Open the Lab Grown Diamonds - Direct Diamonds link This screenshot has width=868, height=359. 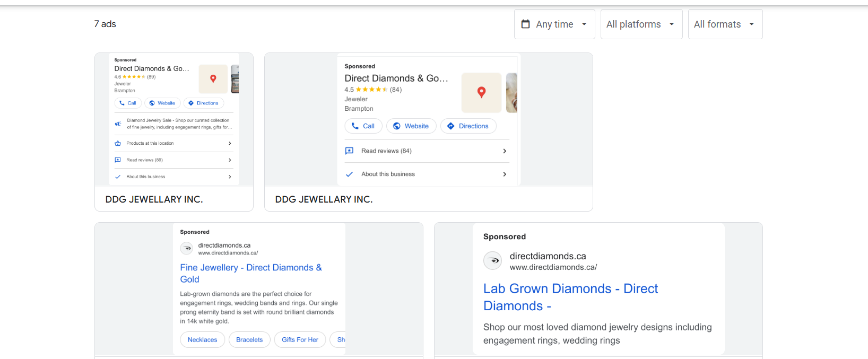[x=570, y=297]
